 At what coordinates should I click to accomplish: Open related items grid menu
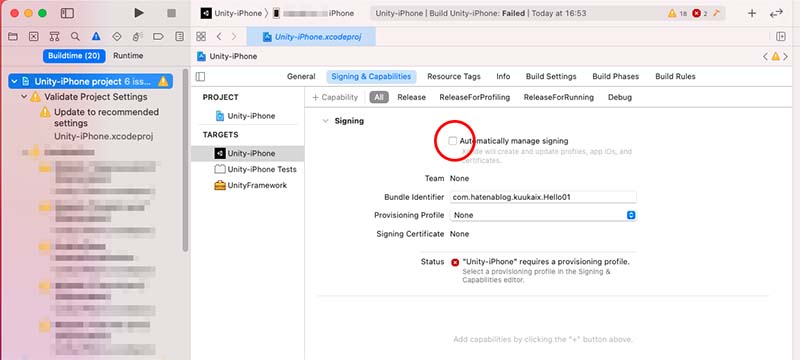(201, 36)
